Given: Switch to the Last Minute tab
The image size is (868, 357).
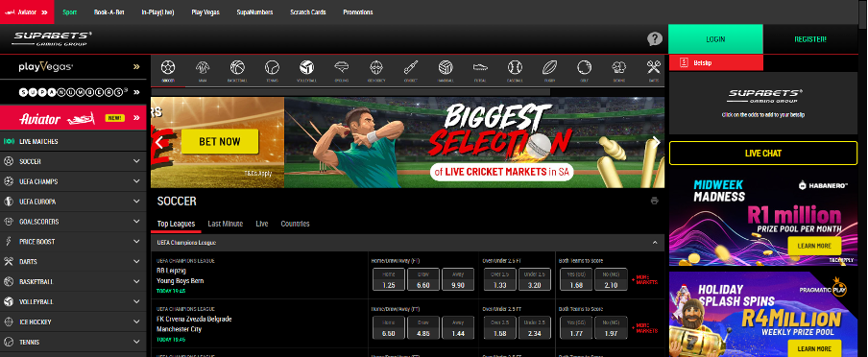Looking at the screenshot, I should point(226,224).
